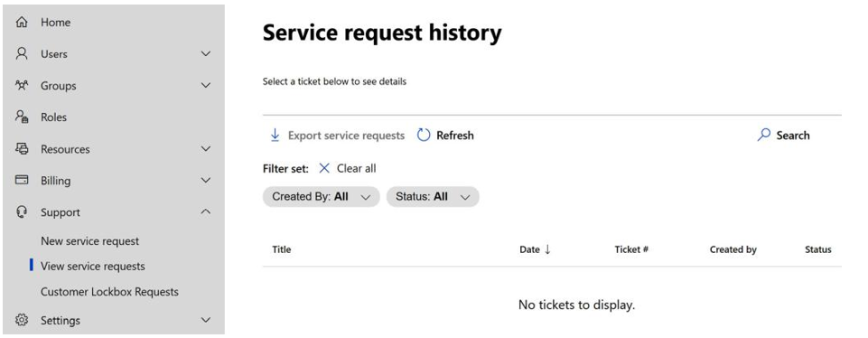
Task: Click the Search magnifier icon
Action: 764,135
